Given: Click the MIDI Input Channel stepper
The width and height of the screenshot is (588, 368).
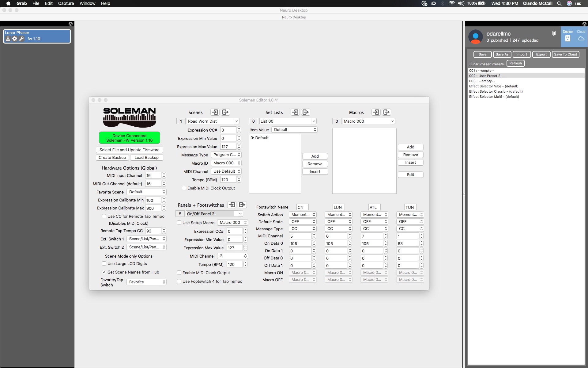Looking at the screenshot, I should click(164, 175).
